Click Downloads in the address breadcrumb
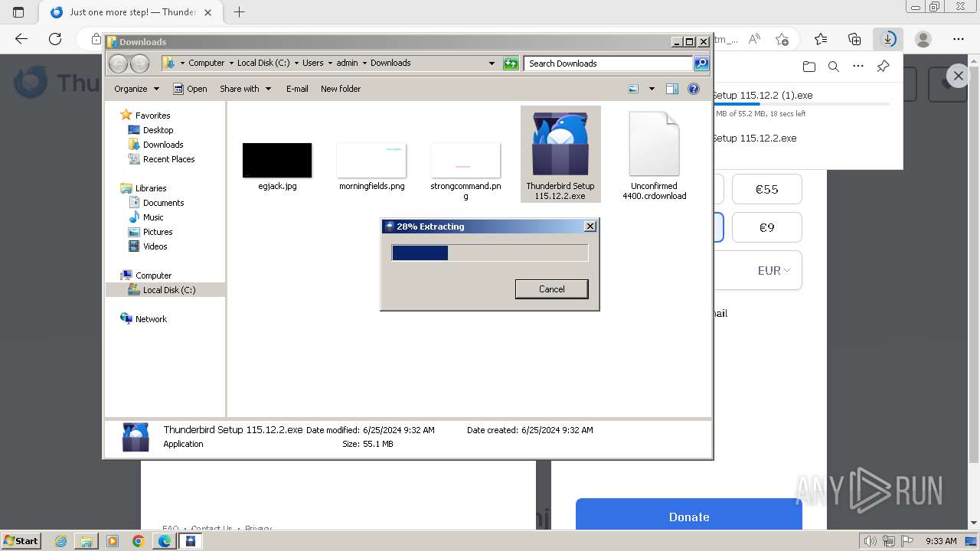This screenshot has width=980, height=551. point(390,63)
